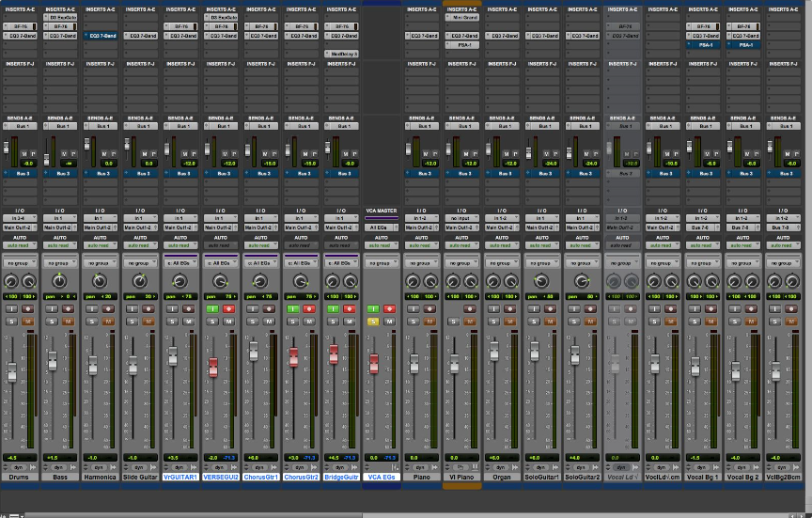The width and height of the screenshot is (812, 518).
Task: Click the Drums pan value display
Action: pyautogui.click(x=20, y=297)
